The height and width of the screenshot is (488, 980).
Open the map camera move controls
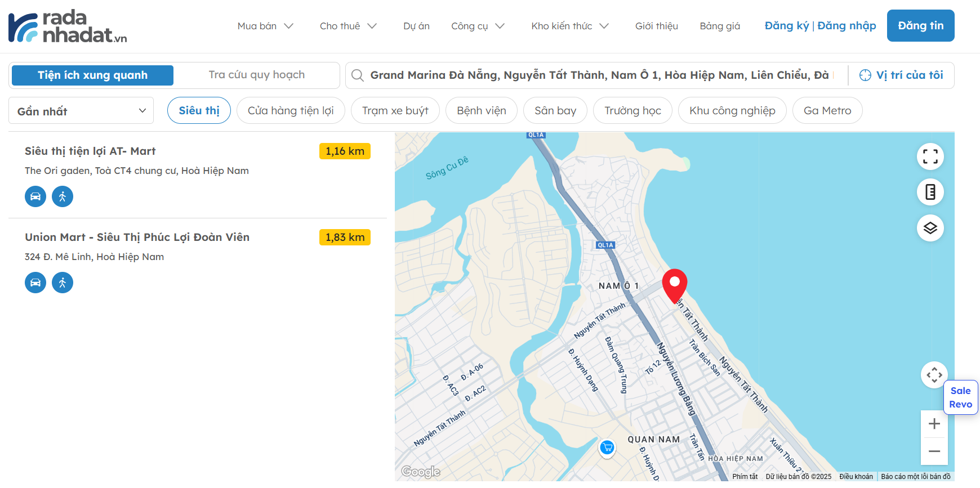[934, 375]
